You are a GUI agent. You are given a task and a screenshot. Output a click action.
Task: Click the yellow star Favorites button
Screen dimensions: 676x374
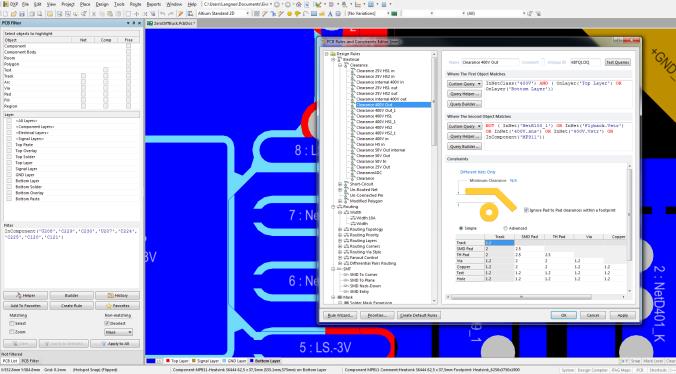[x=117, y=305]
